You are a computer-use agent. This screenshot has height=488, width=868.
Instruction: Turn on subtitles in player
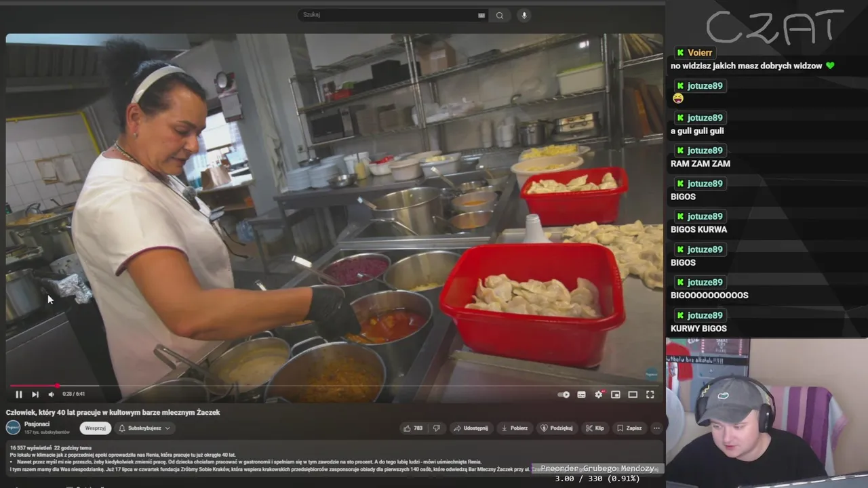click(x=581, y=394)
